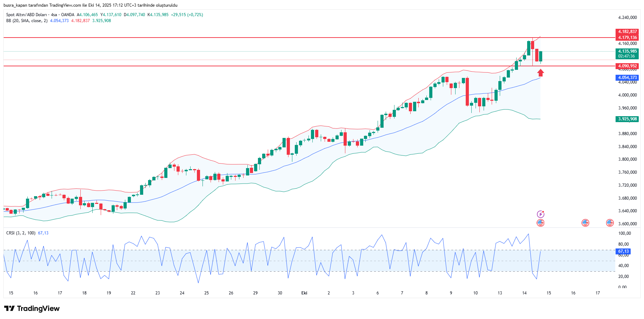Click the middle US flag economic event icon

[x=585, y=223]
